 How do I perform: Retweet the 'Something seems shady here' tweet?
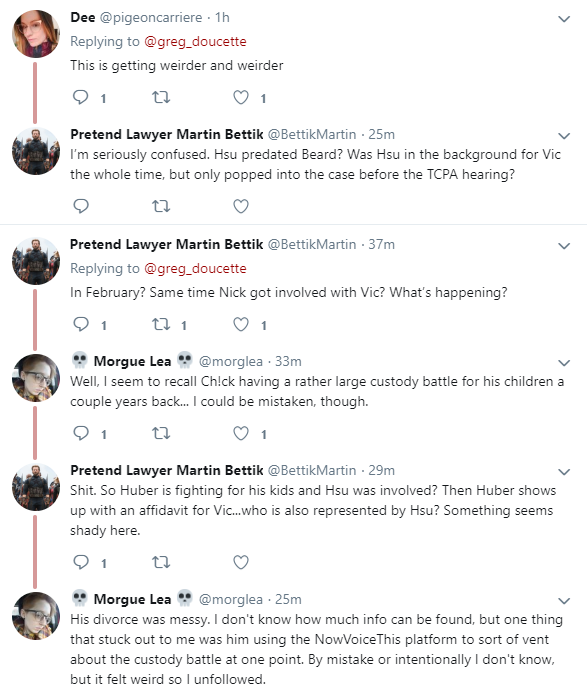pos(161,562)
